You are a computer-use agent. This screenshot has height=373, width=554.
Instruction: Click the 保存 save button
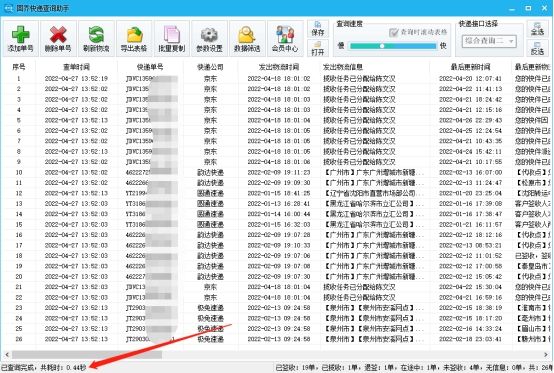318,29
